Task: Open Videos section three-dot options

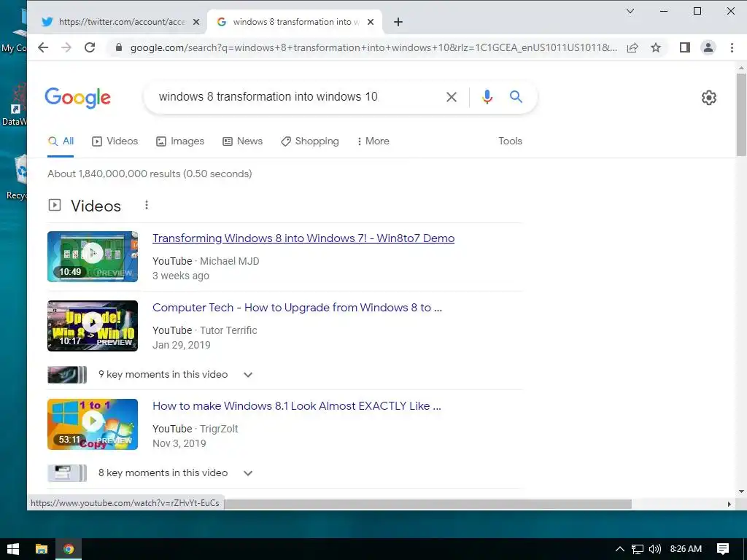Action: coord(146,205)
